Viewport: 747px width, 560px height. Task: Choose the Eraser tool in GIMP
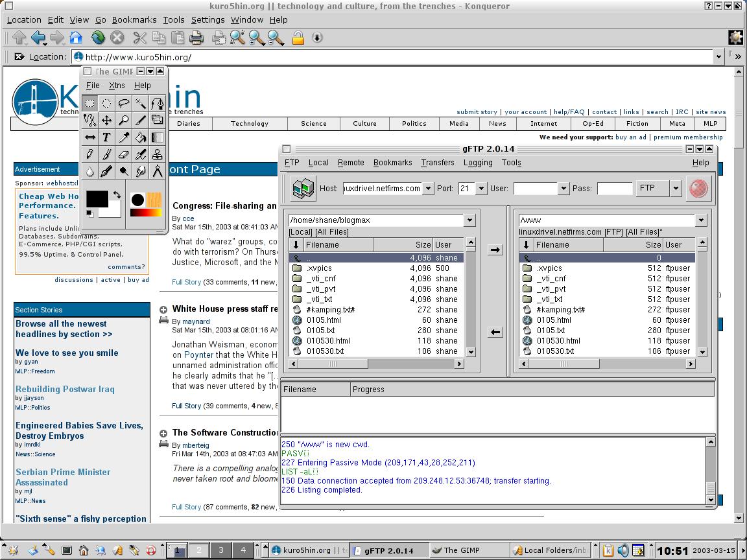[x=123, y=154]
